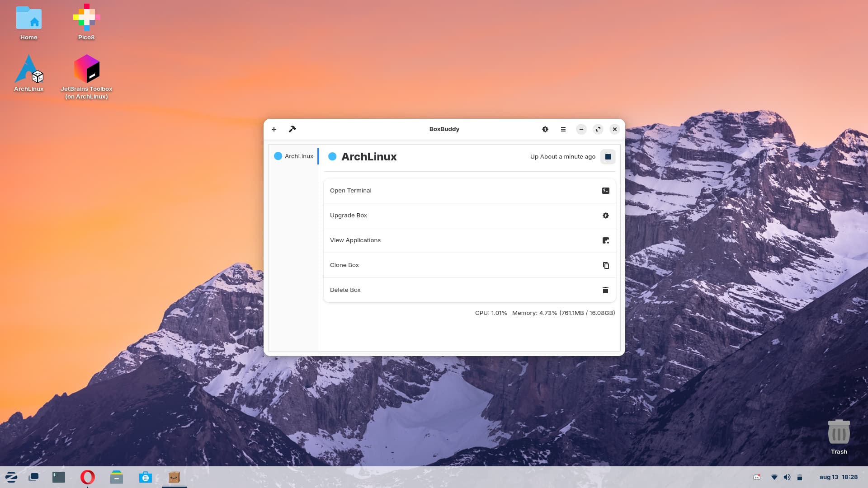The width and height of the screenshot is (868, 488).
Task: Select ArchLinux in the BoxBuddy sidebar
Action: (x=294, y=156)
